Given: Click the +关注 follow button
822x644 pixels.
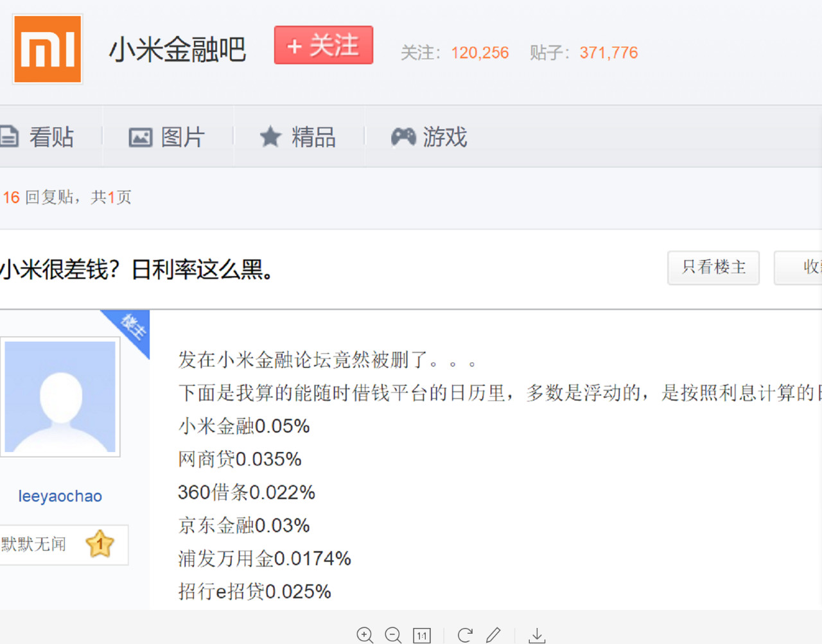Looking at the screenshot, I should coord(324,45).
